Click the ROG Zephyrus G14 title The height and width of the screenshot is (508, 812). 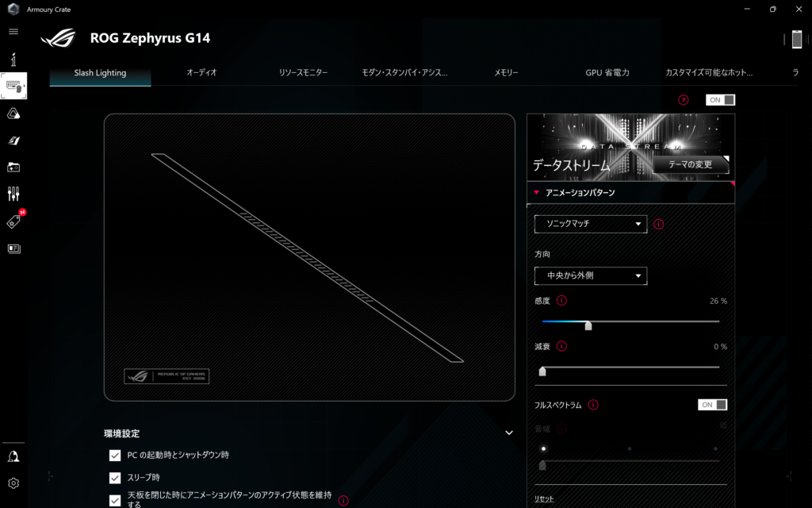tap(150, 38)
